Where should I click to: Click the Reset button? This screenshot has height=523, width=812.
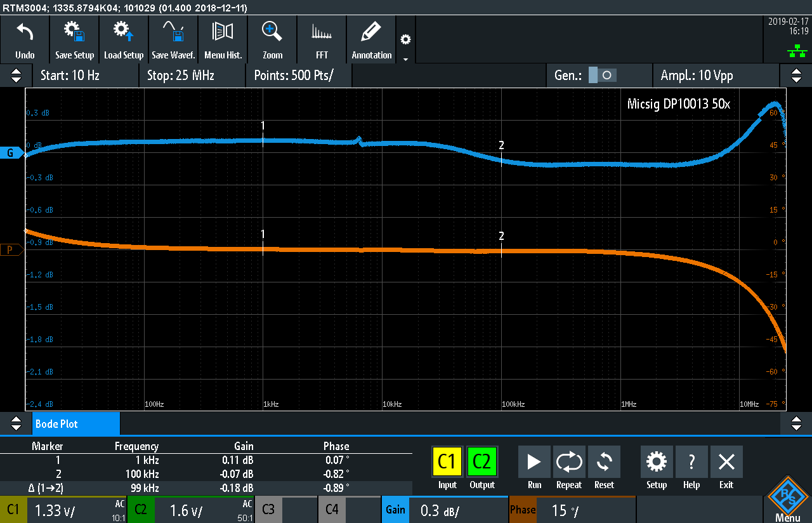tap(604, 469)
